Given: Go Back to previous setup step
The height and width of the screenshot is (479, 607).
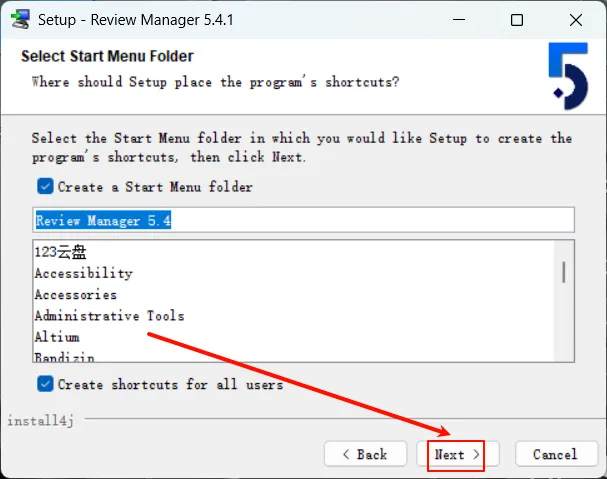Looking at the screenshot, I should coord(365,454).
